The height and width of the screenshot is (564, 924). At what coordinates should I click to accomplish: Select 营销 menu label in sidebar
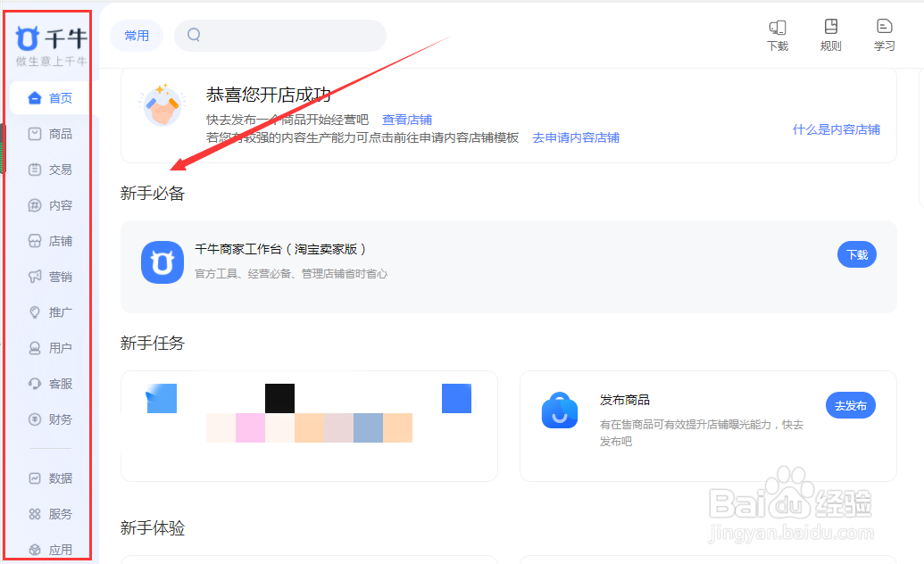60,277
